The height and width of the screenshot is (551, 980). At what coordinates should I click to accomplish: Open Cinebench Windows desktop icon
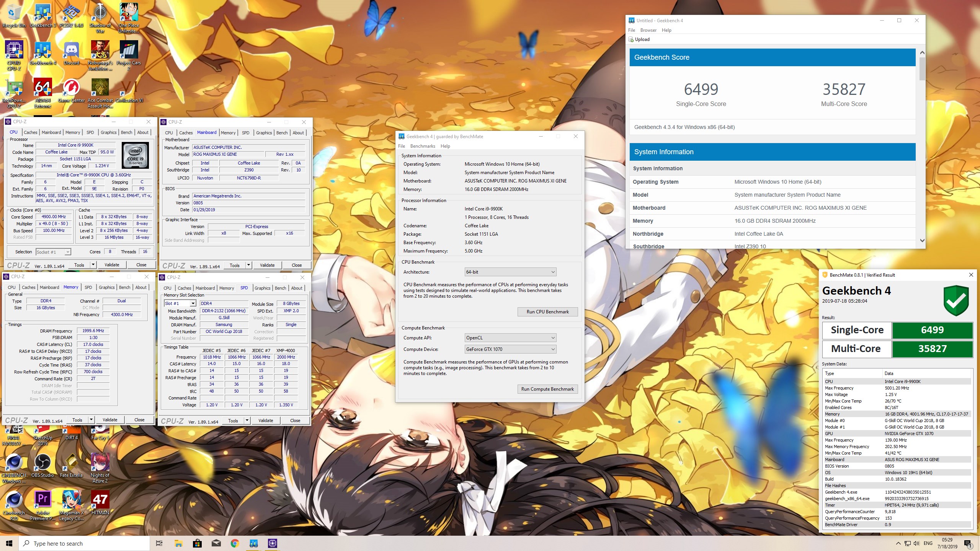[14, 468]
